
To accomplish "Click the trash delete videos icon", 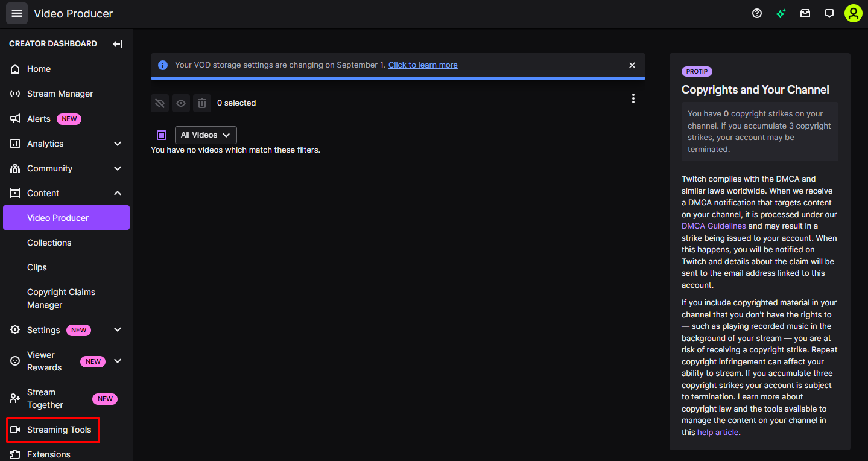I will (202, 103).
